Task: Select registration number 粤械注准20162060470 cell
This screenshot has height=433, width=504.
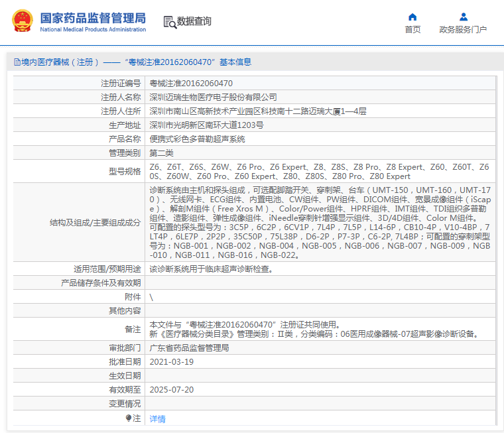Action: (x=191, y=84)
